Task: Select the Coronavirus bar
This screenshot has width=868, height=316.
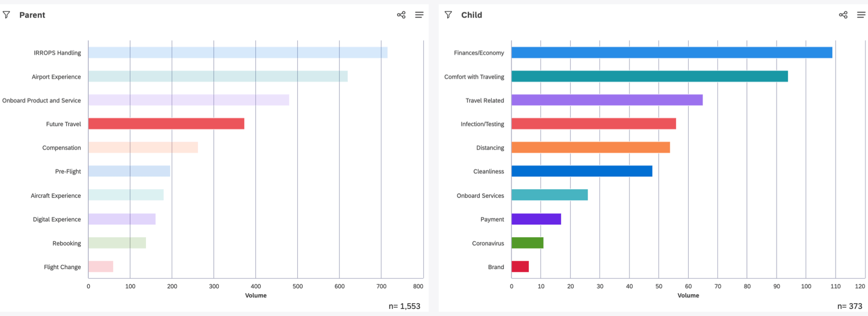Action: click(527, 243)
